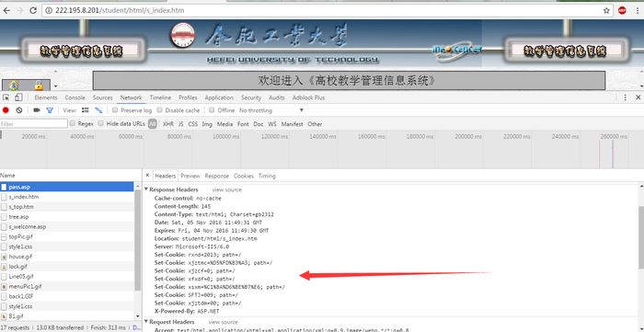Open the Sources tab
Viewport: 644px width, 332px height.
coord(103,97)
